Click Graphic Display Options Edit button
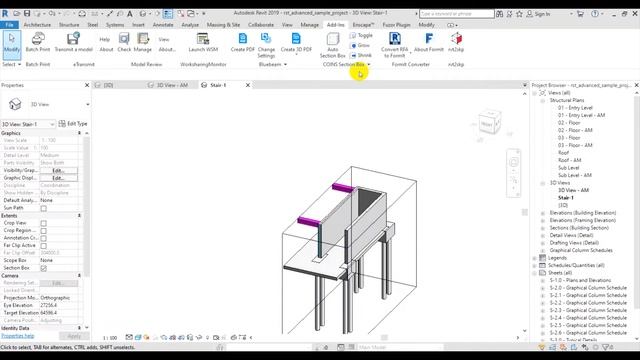This screenshot has height=360, width=640. (58, 178)
